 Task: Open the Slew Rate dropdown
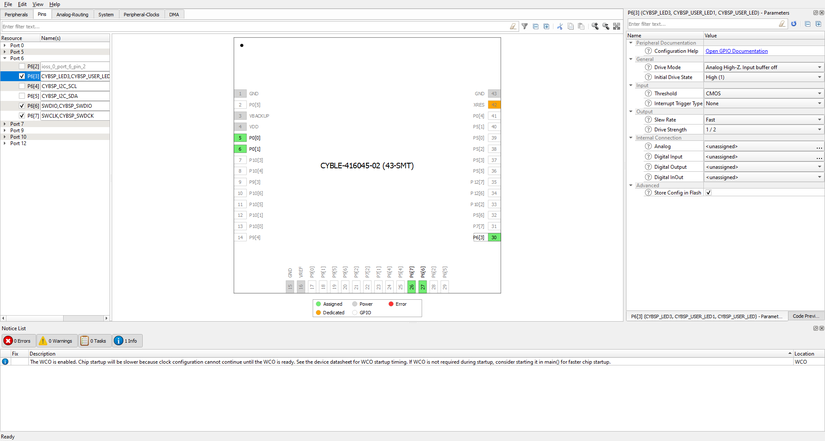point(763,119)
